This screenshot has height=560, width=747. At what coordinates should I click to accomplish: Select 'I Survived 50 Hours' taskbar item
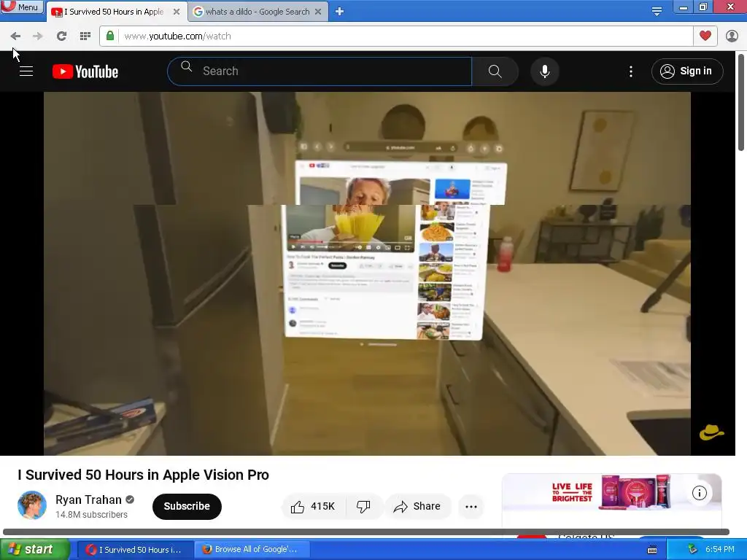coord(135,550)
